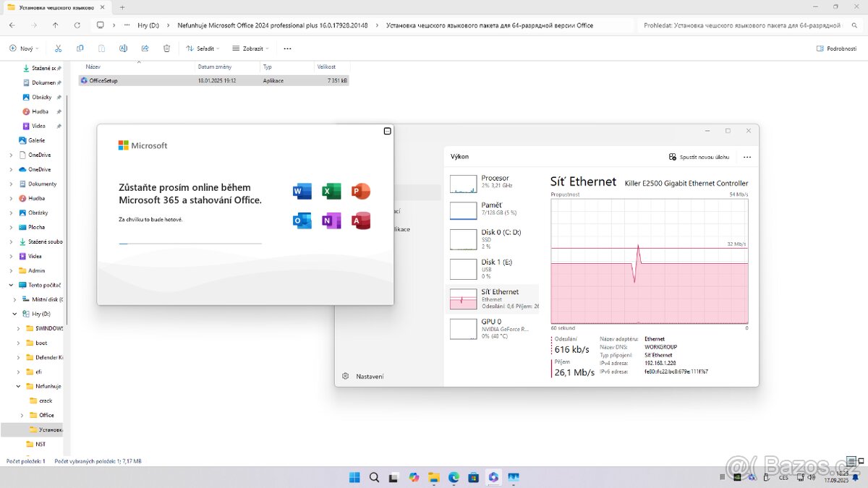Click Spustit novou úlohu button
The height and width of the screenshot is (488, 868).
(699, 157)
